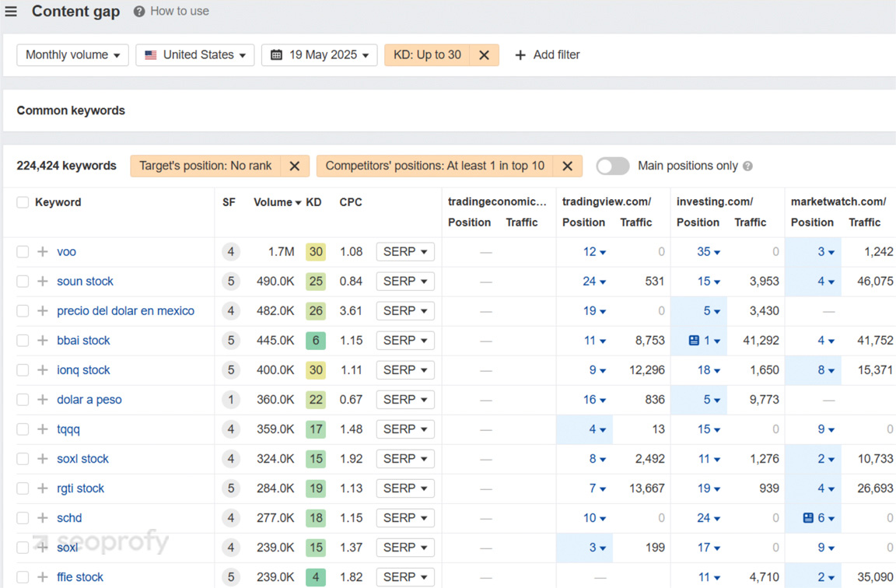The height and width of the screenshot is (588, 896).
Task: Click the tradingview.com/ column header
Action: [607, 201]
